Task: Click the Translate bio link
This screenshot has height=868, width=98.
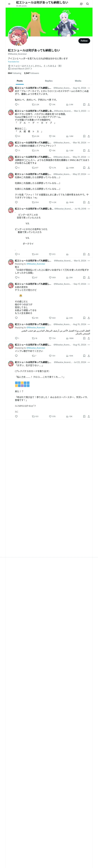Action: (x=14, y=62)
